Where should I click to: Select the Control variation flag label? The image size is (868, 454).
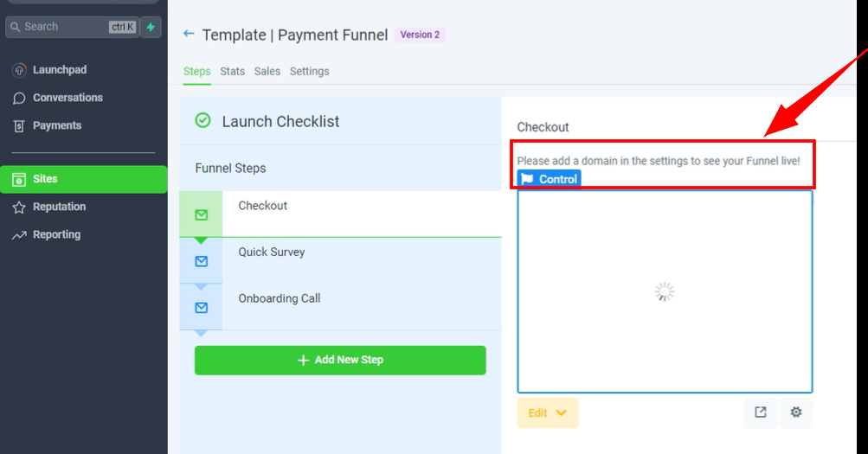[x=549, y=179]
